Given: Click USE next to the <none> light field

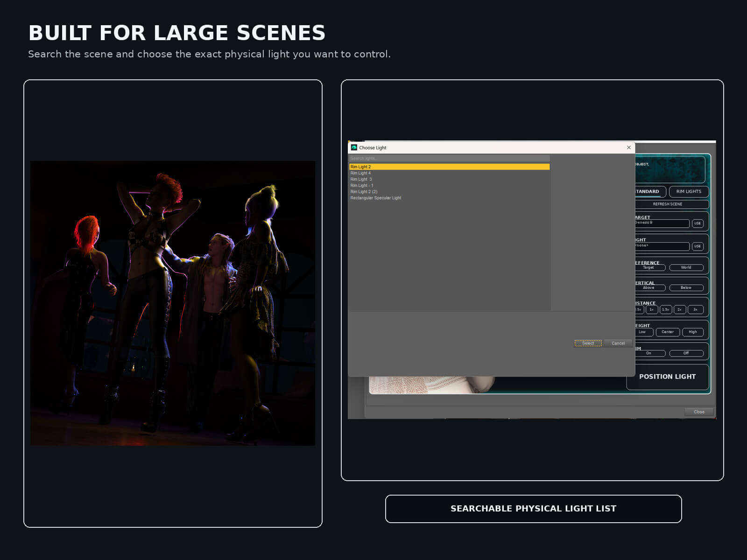Looking at the screenshot, I should coord(698,246).
